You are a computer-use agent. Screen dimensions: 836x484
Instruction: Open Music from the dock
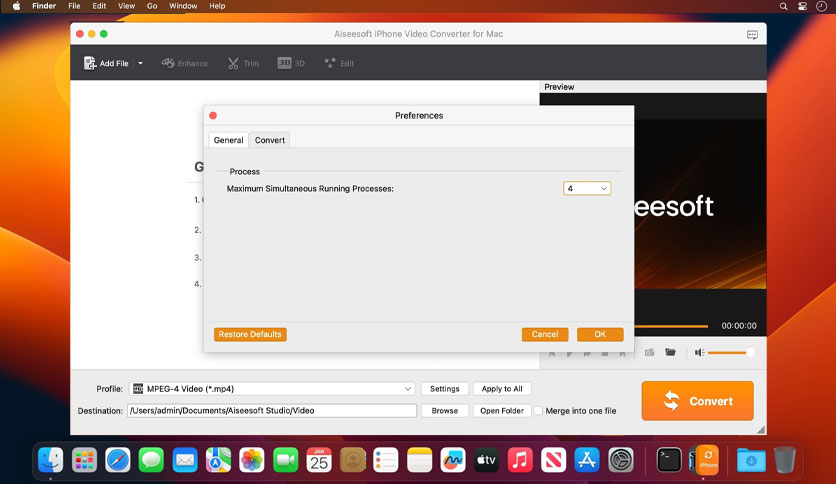pyautogui.click(x=520, y=459)
